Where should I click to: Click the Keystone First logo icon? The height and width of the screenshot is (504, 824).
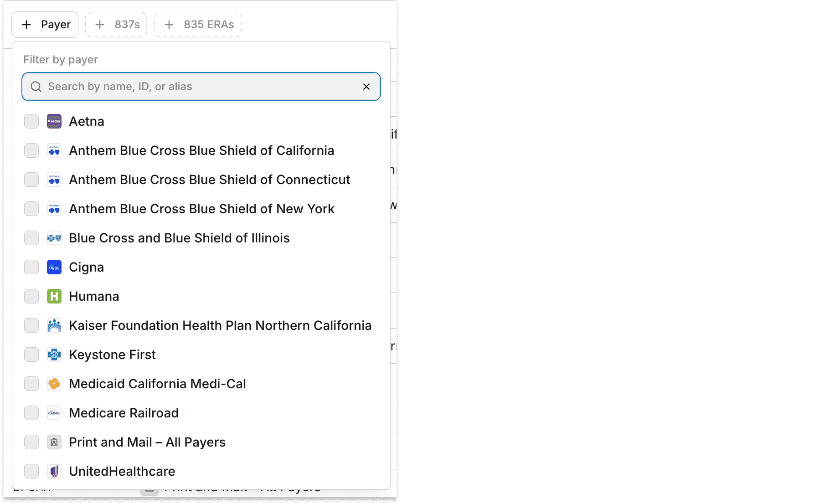[54, 355]
